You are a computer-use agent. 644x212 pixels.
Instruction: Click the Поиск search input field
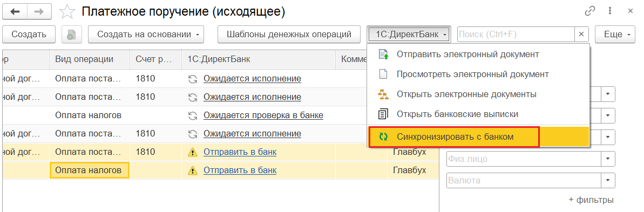[516, 35]
